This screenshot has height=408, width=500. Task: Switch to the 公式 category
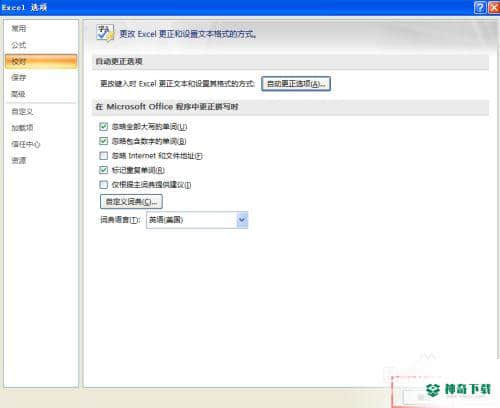[19, 45]
